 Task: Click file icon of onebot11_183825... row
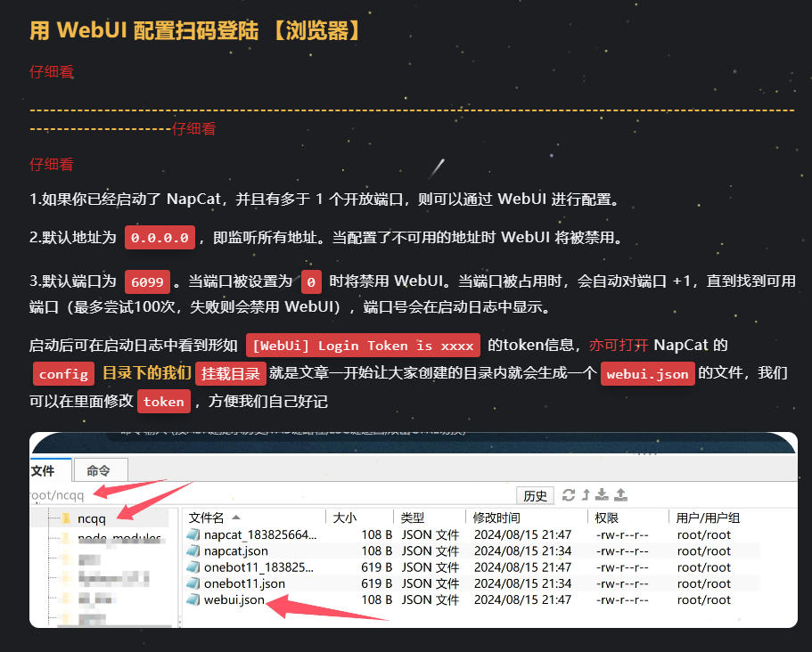pyautogui.click(x=193, y=567)
